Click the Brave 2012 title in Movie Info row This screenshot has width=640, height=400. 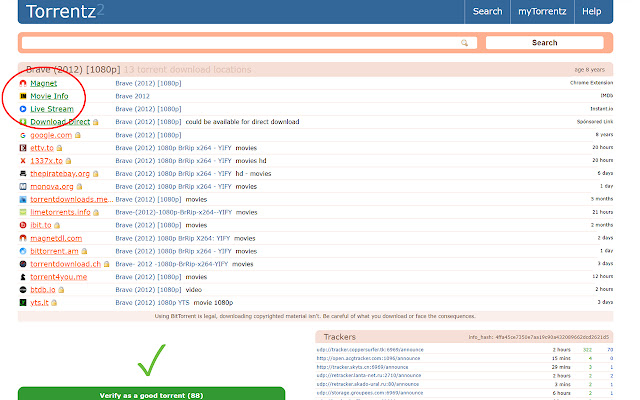click(x=133, y=96)
